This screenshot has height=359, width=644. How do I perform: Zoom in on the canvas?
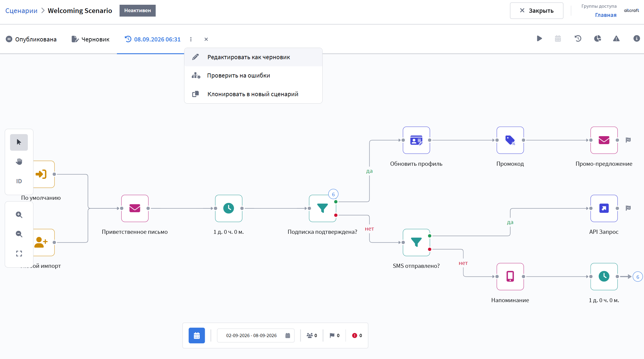coord(19,215)
